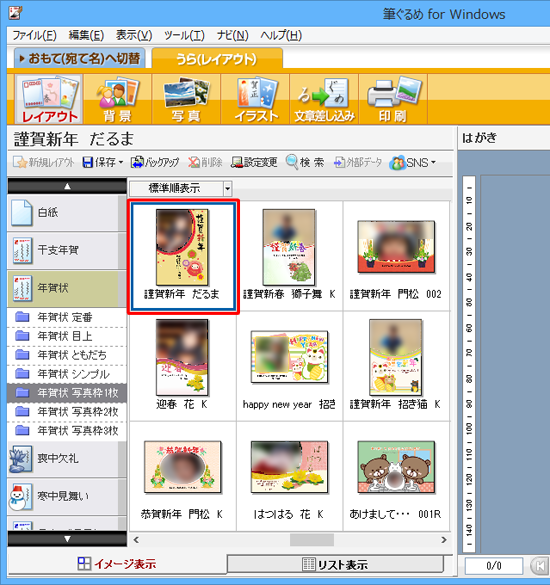This screenshot has width=550, height=585.
Task: Open folder 年賀状 写真枠1枚
Action: point(67,393)
